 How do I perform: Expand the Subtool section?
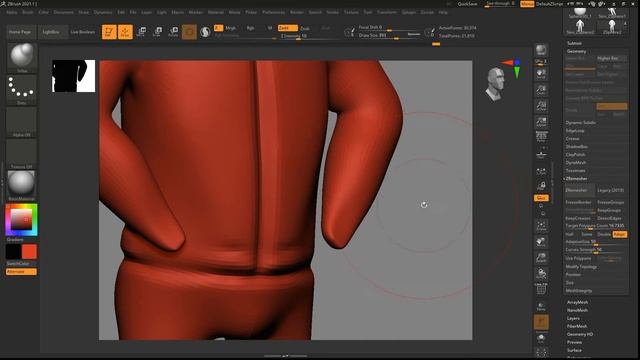pos(574,43)
